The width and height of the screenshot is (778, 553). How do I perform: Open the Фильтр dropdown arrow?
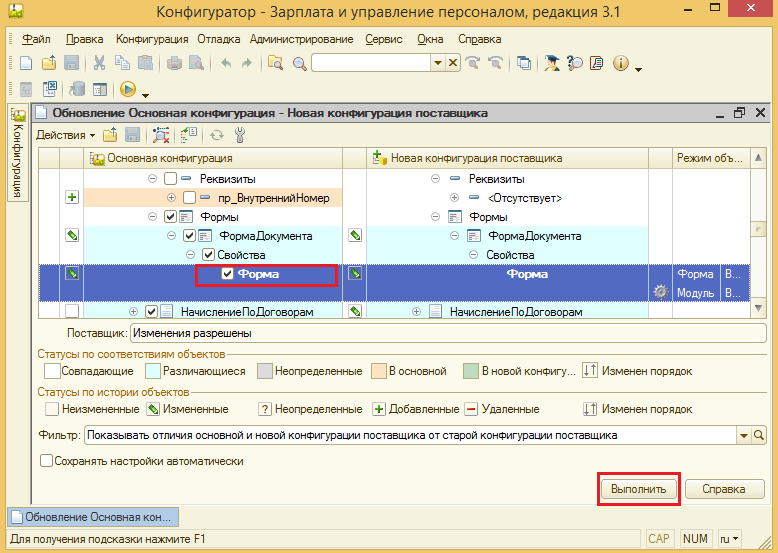743,435
